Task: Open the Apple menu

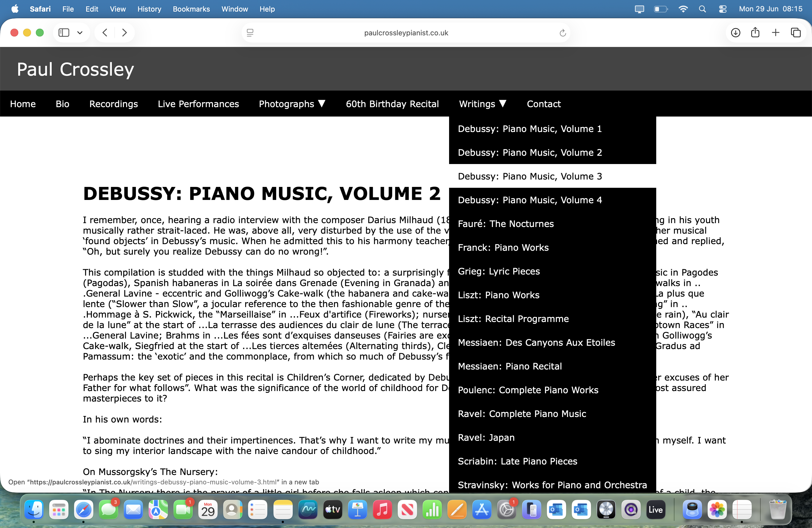Action: [x=15, y=9]
